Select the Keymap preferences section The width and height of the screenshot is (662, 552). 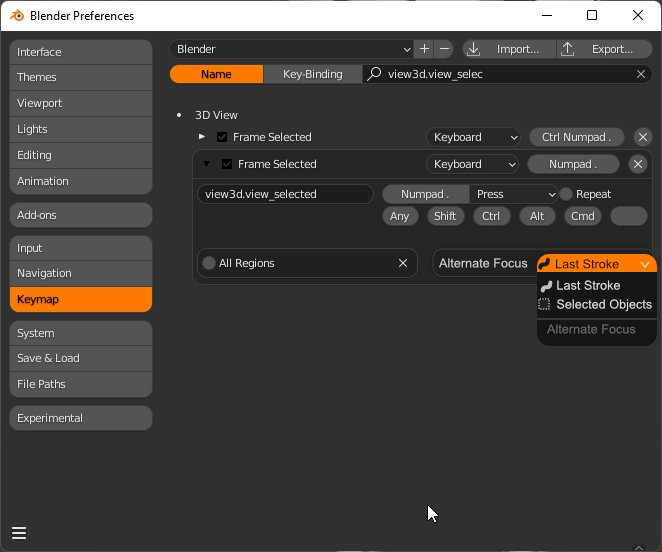click(81, 299)
